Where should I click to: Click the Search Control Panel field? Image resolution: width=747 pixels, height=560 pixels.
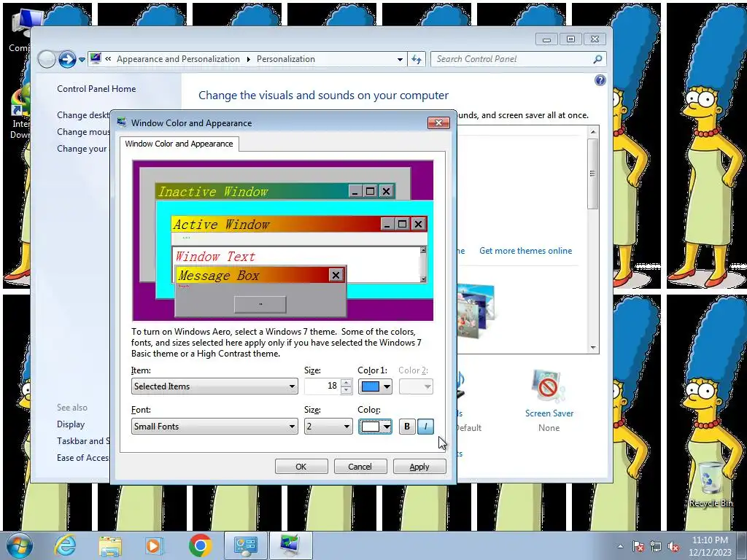click(x=512, y=59)
